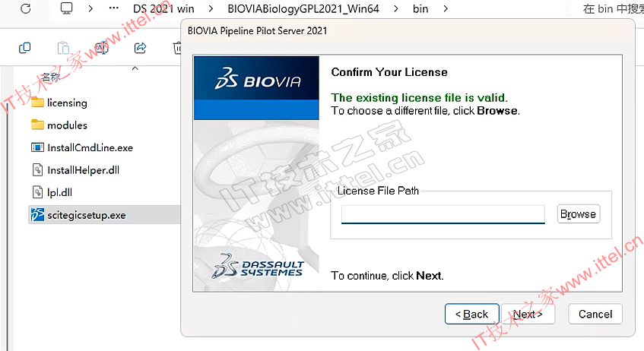Screen dimensions: 644x351
Task: Select the BIOVIABiologyGPL2021_Win64 breadcrumb item
Action: point(303,8)
